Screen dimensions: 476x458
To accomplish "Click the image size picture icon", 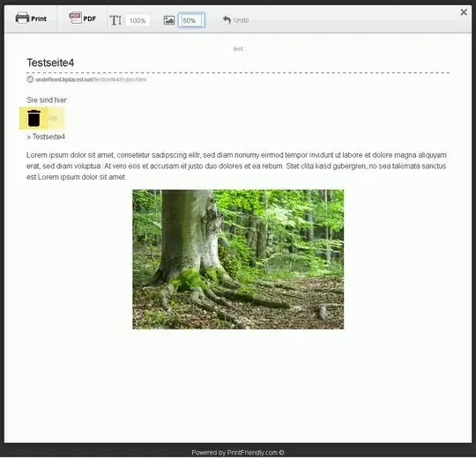I will point(169,20).
